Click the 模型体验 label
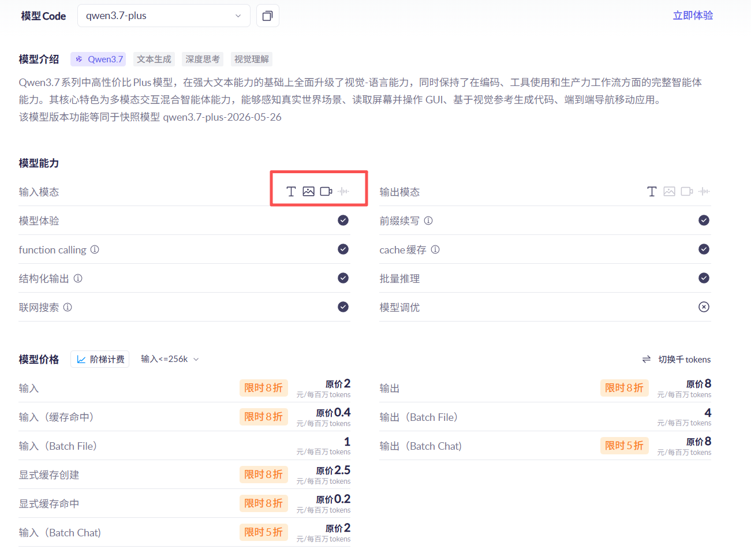This screenshot has height=560, width=751. click(39, 221)
